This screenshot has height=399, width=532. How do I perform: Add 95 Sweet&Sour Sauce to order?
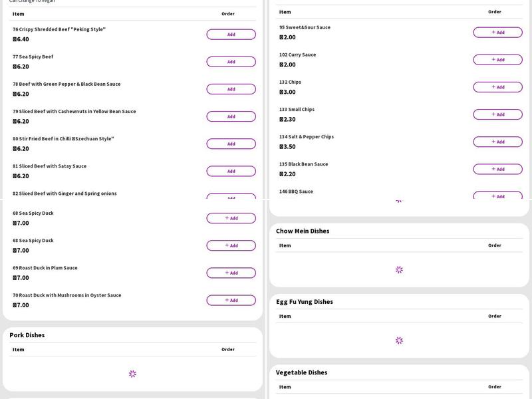497,33
